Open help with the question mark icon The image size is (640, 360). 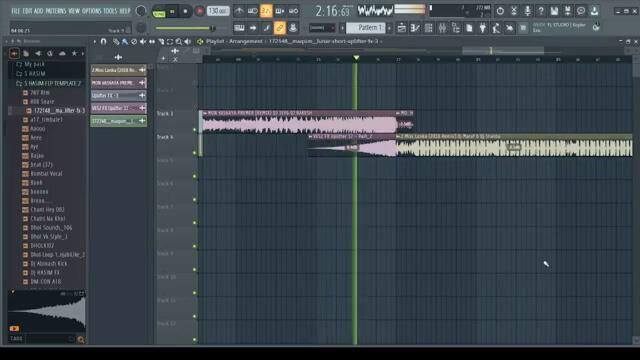[x=541, y=11]
